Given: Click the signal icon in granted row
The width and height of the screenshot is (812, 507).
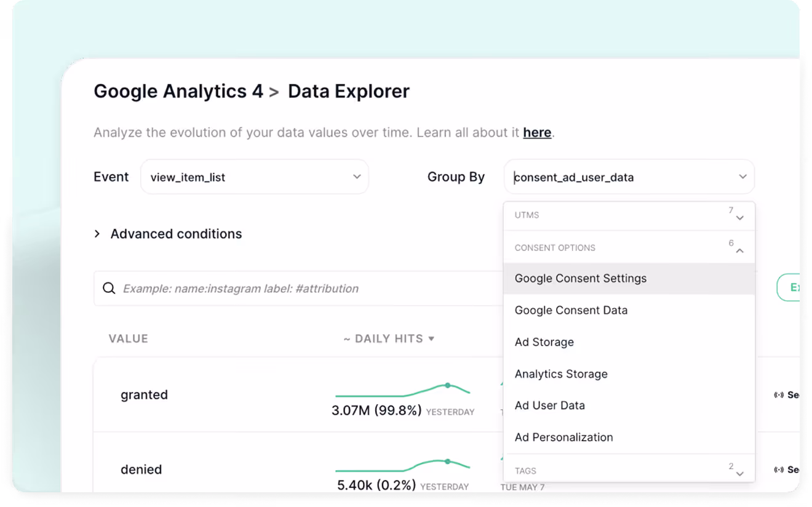Looking at the screenshot, I should [778, 395].
